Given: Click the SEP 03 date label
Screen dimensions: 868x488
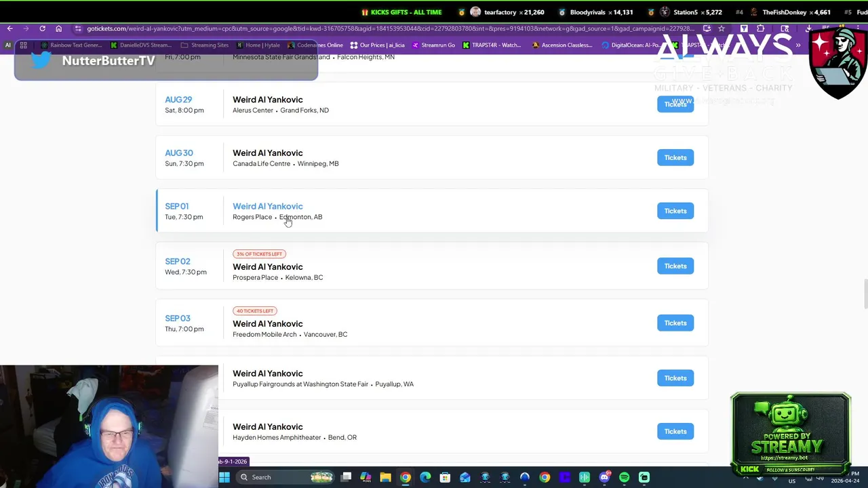Looking at the screenshot, I should coord(178,318).
